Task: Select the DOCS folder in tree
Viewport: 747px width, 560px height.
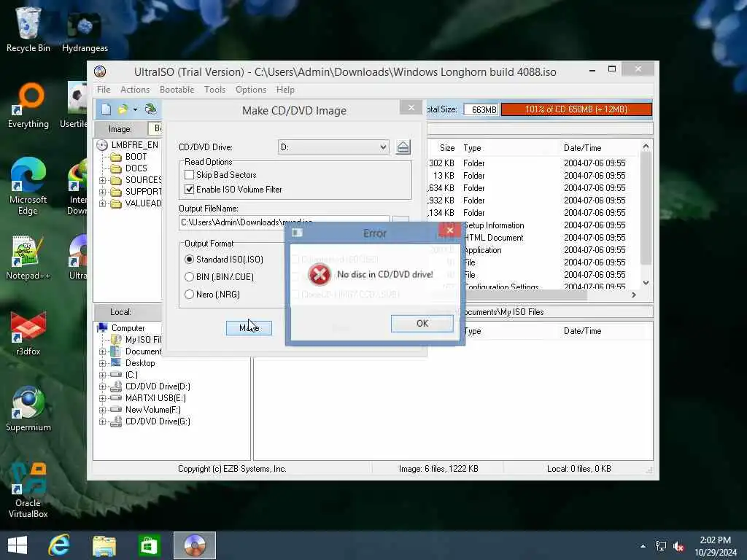Action: 136,168
